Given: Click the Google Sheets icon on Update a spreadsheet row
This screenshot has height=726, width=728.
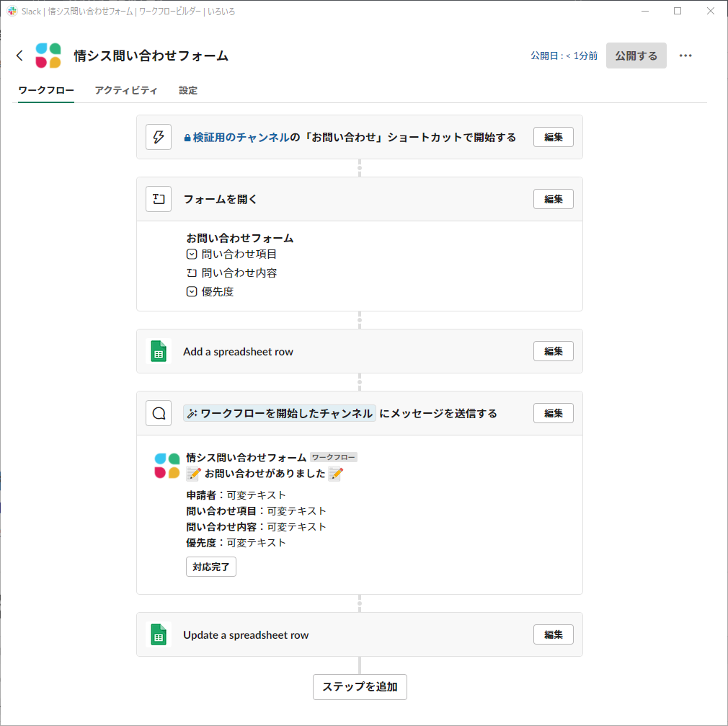Looking at the screenshot, I should pyautogui.click(x=159, y=634).
